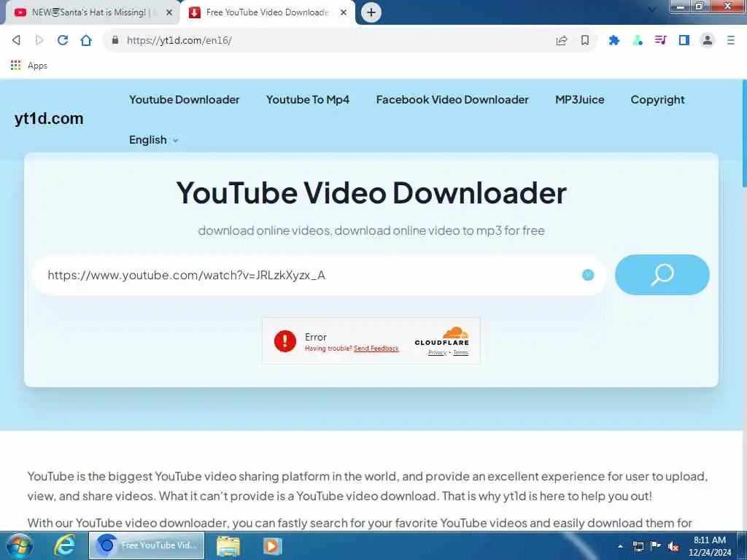
Task: Open the browser main menu icon
Action: 731,40
